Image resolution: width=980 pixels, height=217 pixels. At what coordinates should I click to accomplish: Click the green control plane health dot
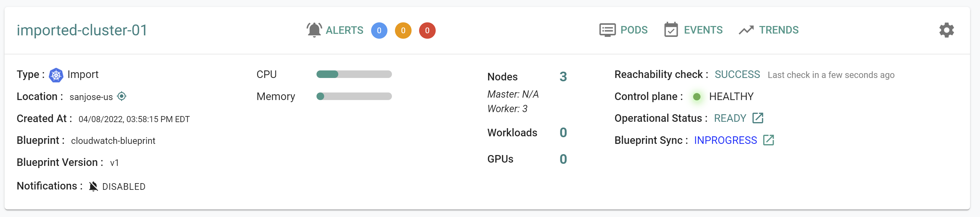(x=697, y=97)
